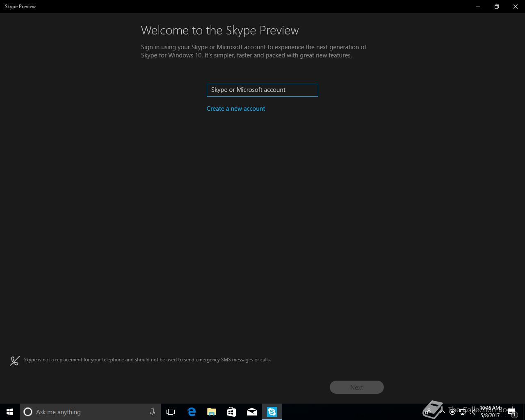This screenshot has width=525, height=420.
Task: Click the no-emergency-calls phone icon
Action: (x=15, y=361)
